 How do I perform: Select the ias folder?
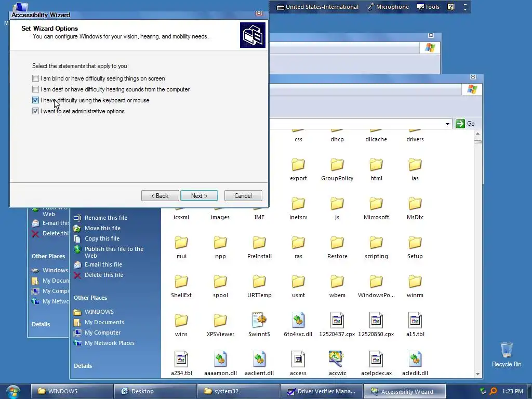pos(415,170)
